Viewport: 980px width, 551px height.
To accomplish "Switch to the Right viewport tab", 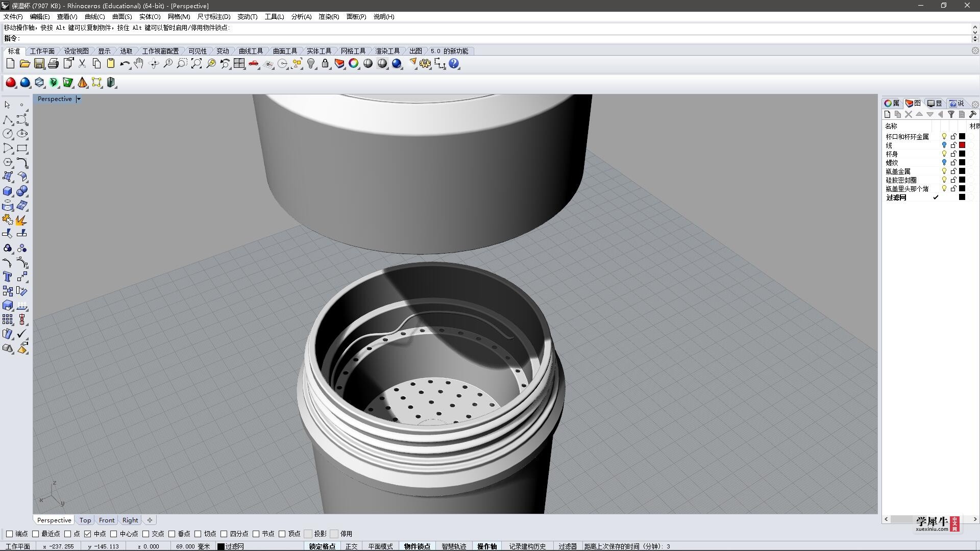I will click(x=130, y=520).
